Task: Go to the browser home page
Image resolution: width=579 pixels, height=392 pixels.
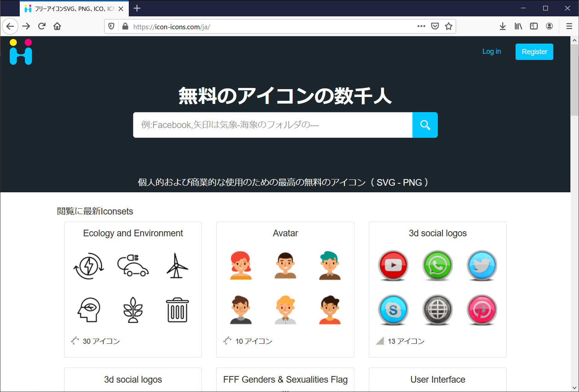Action: pyautogui.click(x=57, y=26)
